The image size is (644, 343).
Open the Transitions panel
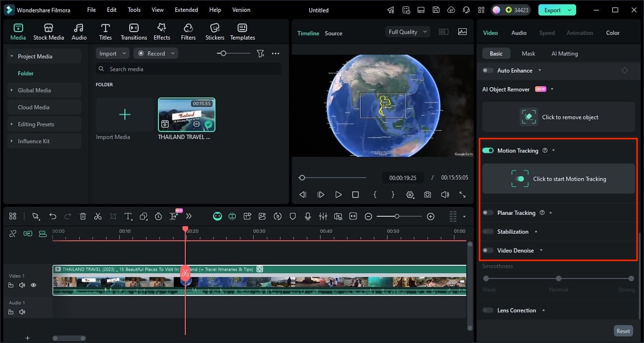point(133,31)
